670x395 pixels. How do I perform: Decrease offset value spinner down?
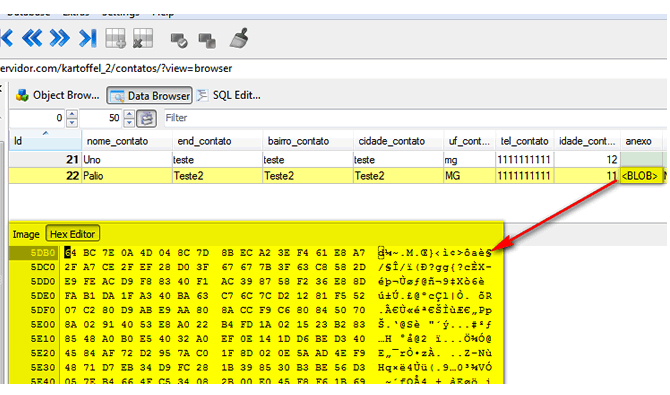pyautogui.click(x=72, y=123)
